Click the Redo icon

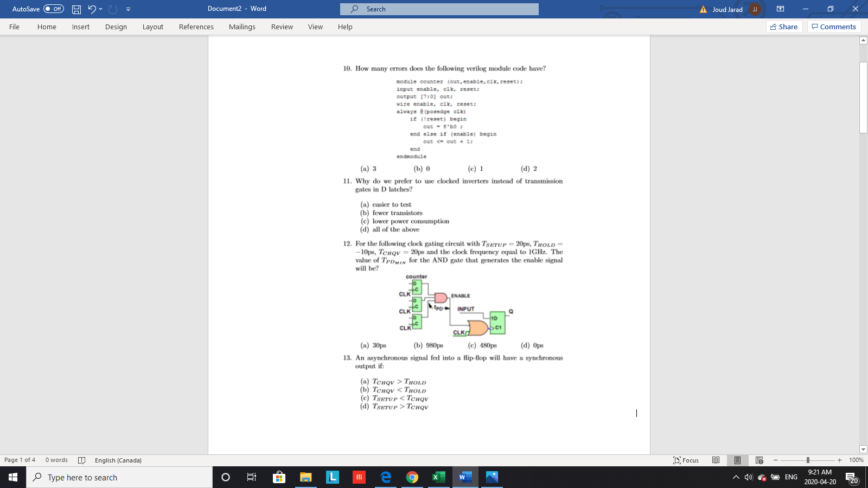[112, 9]
